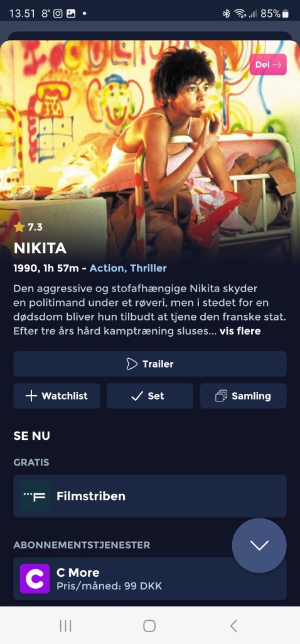The height and width of the screenshot is (644, 300).
Task: Tap the Android home button icon
Action: pyautogui.click(x=149, y=626)
